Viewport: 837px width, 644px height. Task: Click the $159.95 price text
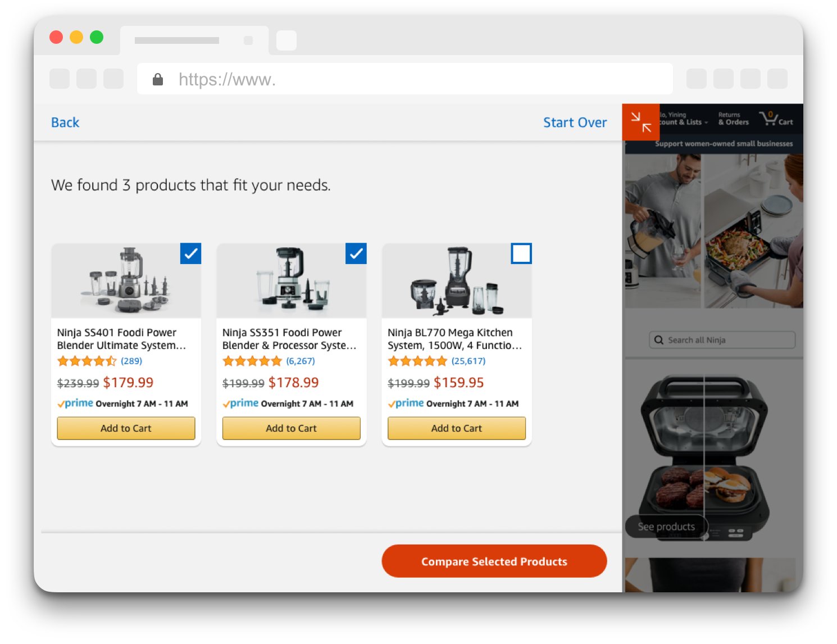click(x=459, y=383)
